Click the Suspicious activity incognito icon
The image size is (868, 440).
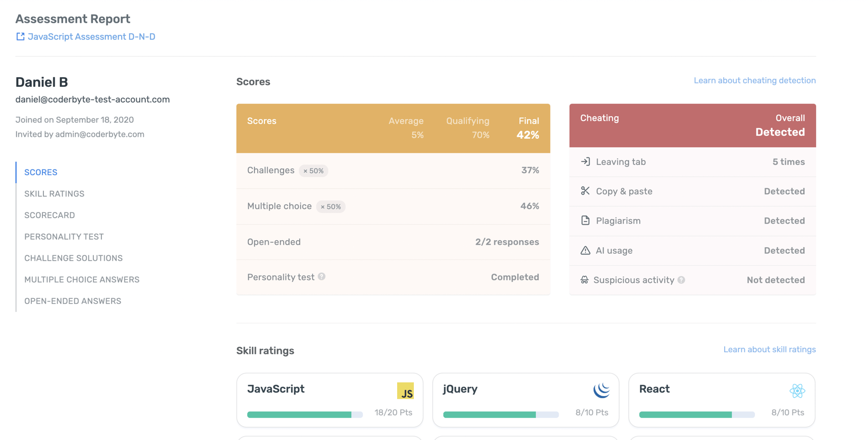584,280
